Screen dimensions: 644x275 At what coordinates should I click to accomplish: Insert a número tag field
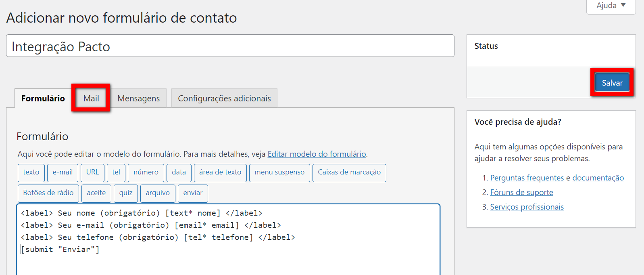(146, 172)
